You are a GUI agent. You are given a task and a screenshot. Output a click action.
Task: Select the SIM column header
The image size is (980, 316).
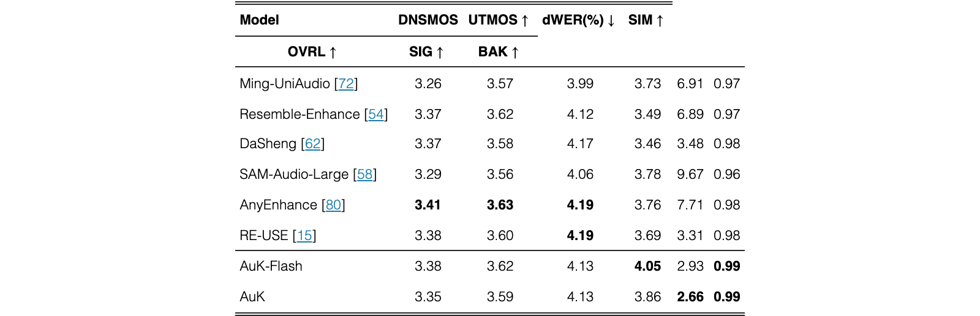tap(646, 20)
